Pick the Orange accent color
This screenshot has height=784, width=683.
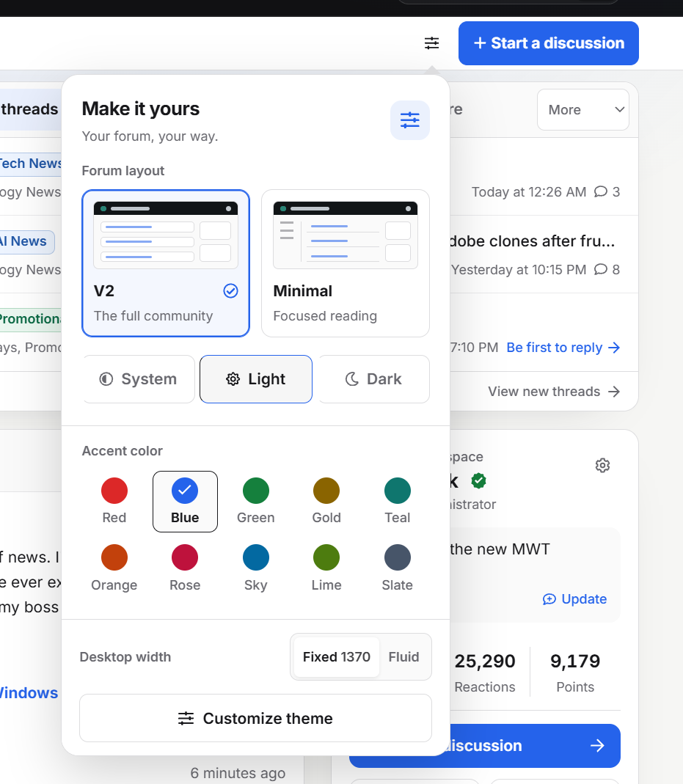pos(114,568)
